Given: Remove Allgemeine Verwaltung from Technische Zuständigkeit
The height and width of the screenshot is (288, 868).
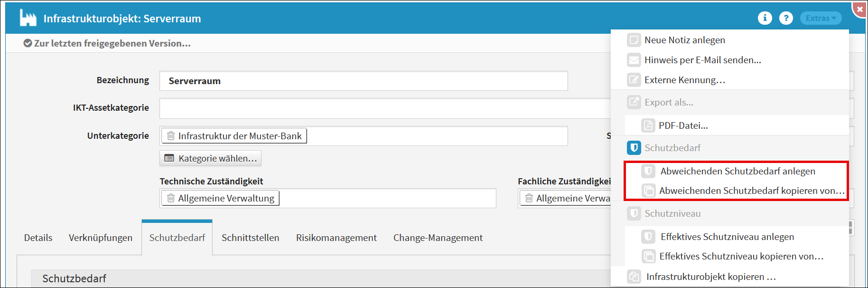Looking at the screenshot, I should 171,198.
